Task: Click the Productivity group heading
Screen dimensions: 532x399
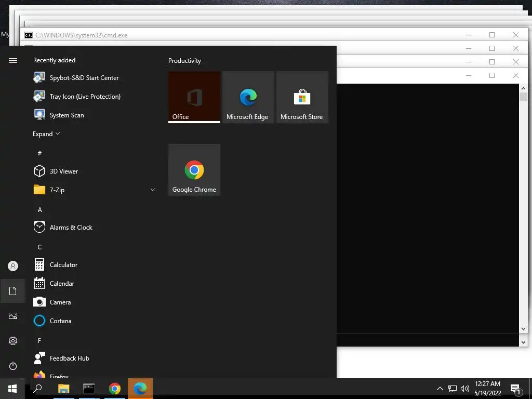Action: tap(184, 61)
